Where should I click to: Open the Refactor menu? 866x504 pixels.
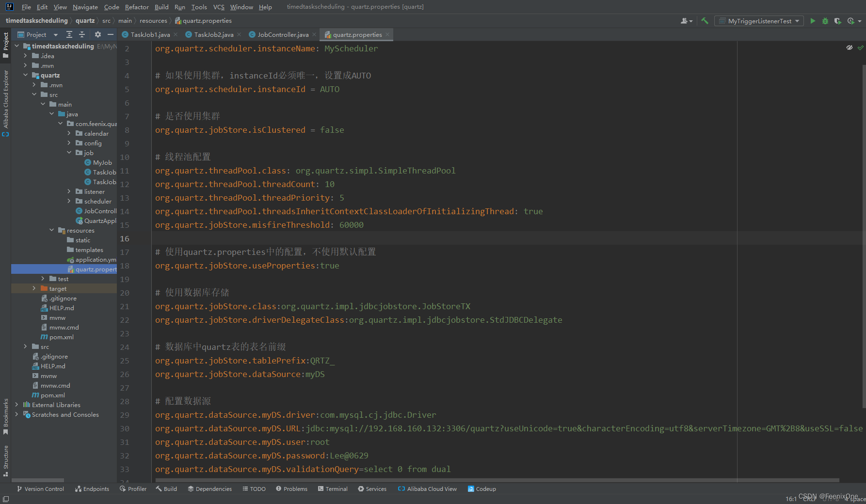(x=137, y=7)
